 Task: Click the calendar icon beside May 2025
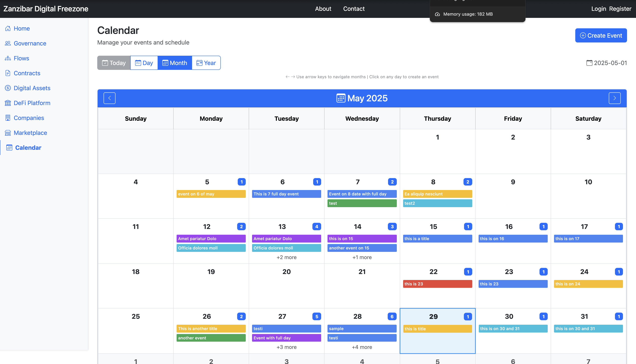[341, 98]
